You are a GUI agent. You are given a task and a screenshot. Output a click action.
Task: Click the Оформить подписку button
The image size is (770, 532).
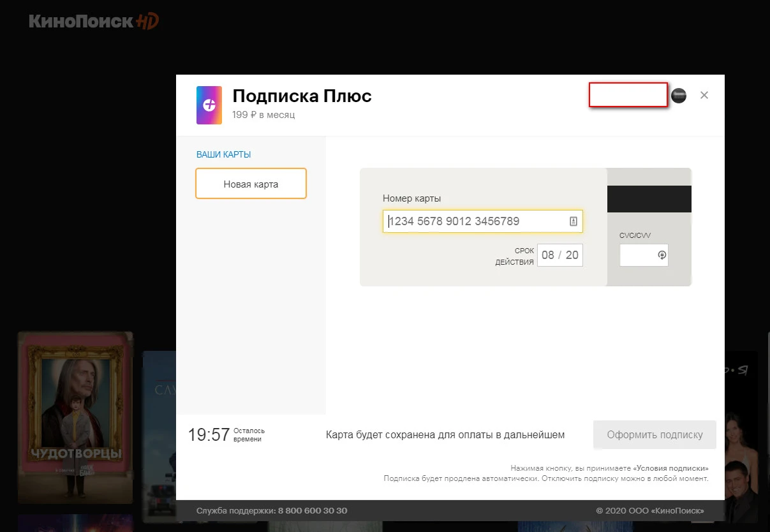(x=655, y=435)
